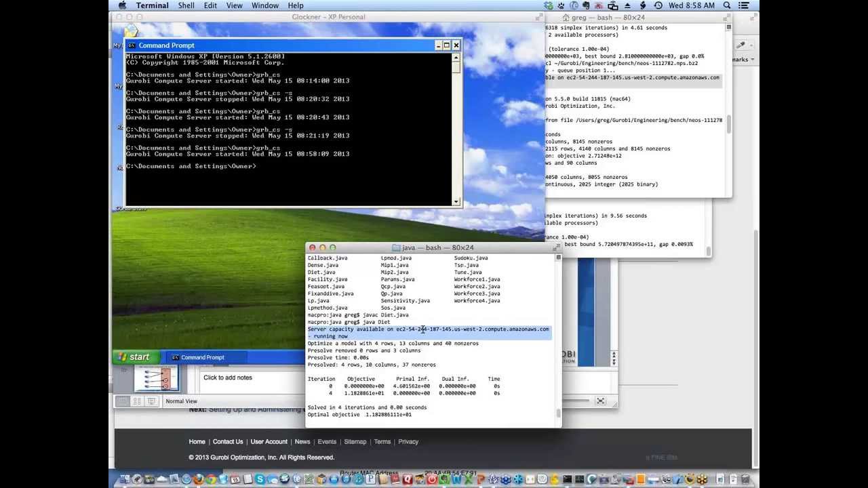
Task: Minimize the Command Prompt window
Action: [x=437, y=45]
